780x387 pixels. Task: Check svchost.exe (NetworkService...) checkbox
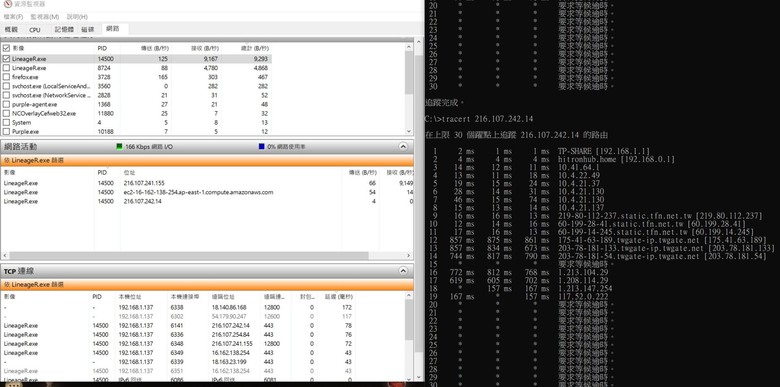pyautogui.click(x=6, y=95)
